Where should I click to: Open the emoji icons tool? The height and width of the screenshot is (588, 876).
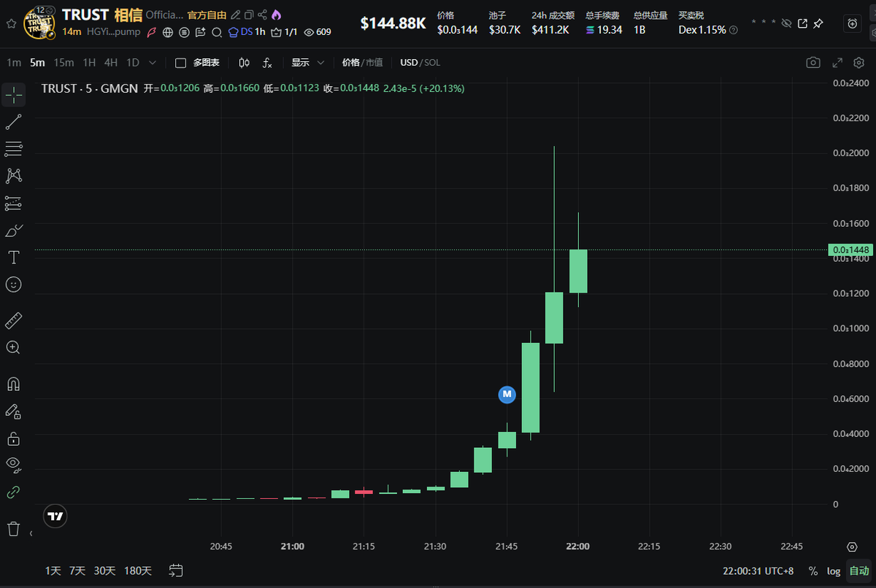click(x=14, y=284)
